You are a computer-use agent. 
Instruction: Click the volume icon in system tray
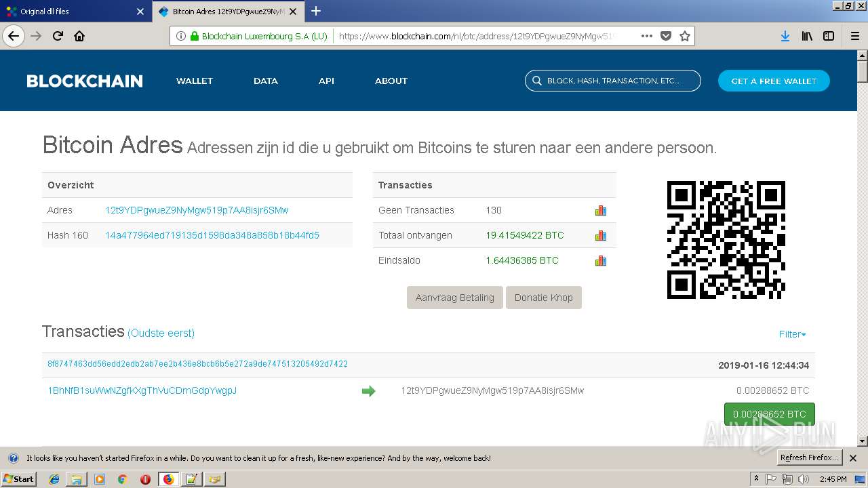pos(803,479)
